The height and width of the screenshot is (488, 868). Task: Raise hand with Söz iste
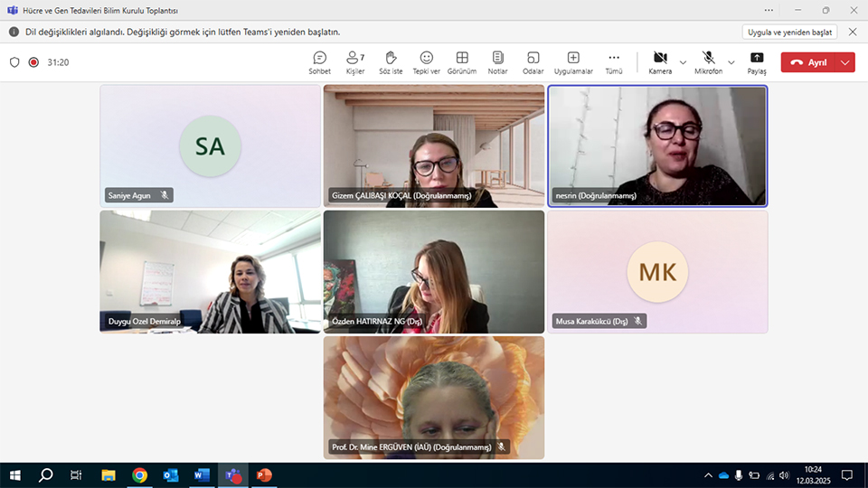(391, 62)
